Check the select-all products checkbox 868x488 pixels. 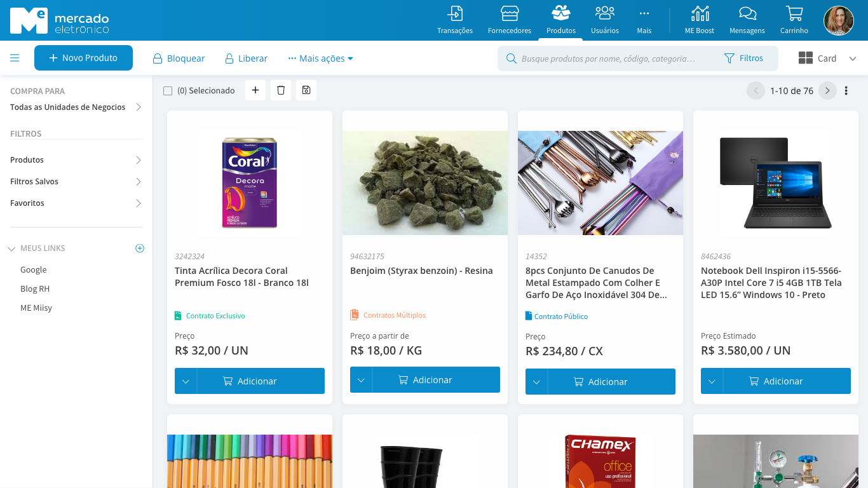click(168, 91)
